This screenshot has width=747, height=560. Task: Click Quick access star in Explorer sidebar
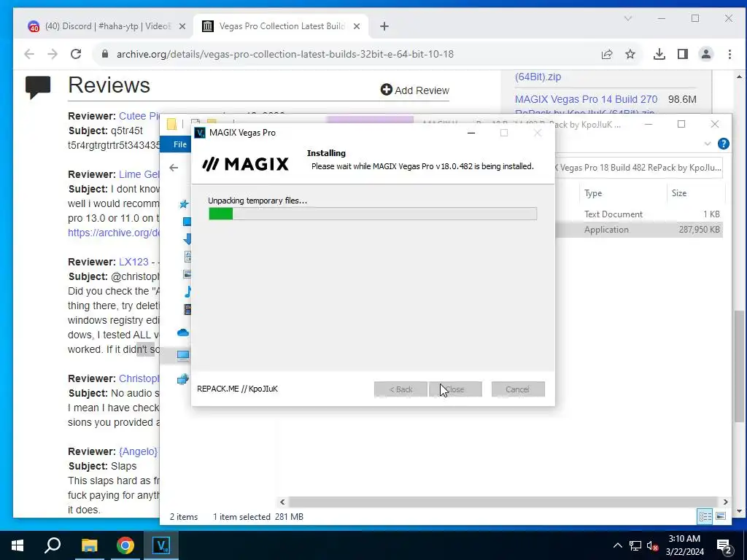coord(184,204)
